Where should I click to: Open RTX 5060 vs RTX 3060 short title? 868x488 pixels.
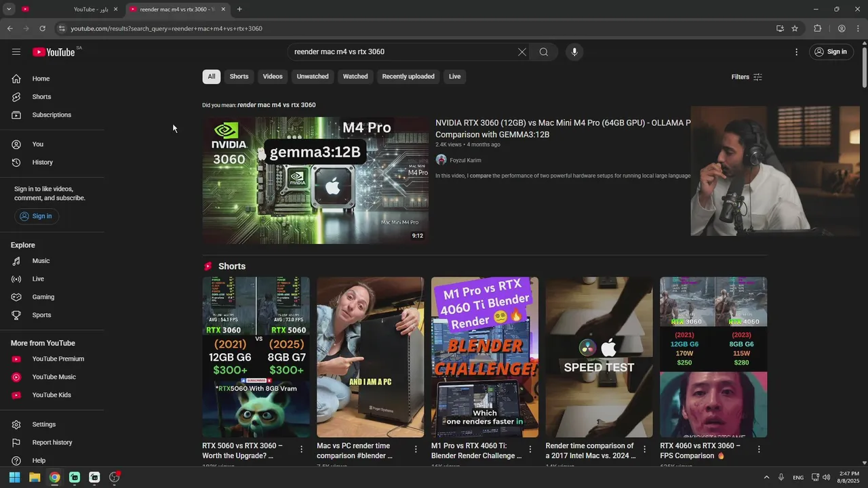[243, 451]
